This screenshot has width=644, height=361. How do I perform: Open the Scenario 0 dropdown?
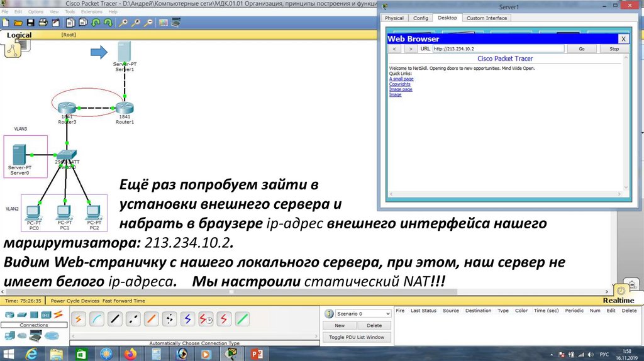[x=363, y=314]
